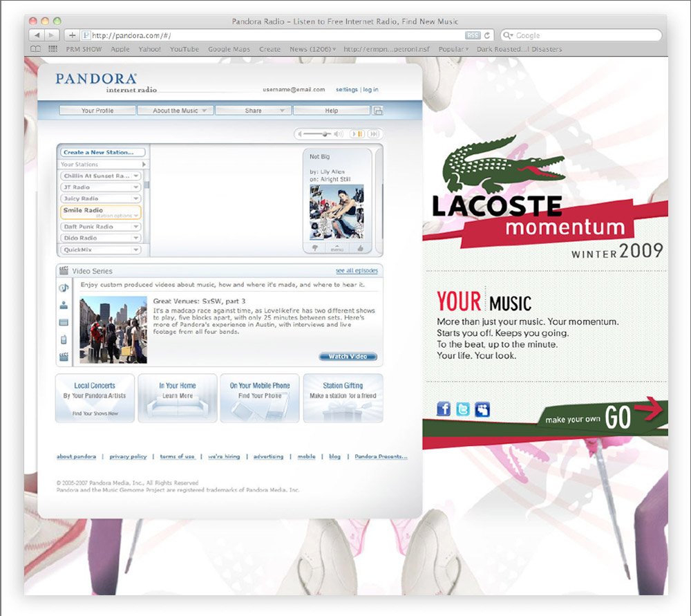
Task: Open dropdown arrow for Daft Punk Radio
Action: [136, 227]
